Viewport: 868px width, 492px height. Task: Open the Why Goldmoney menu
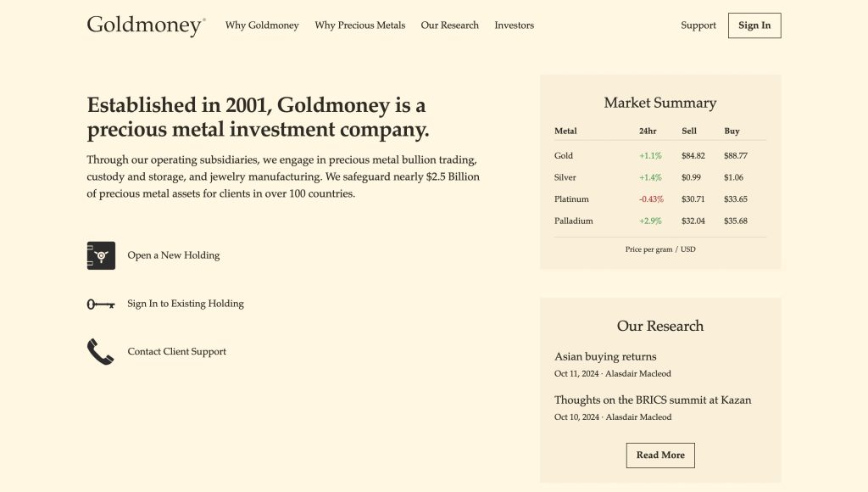[x=262, y=25]
